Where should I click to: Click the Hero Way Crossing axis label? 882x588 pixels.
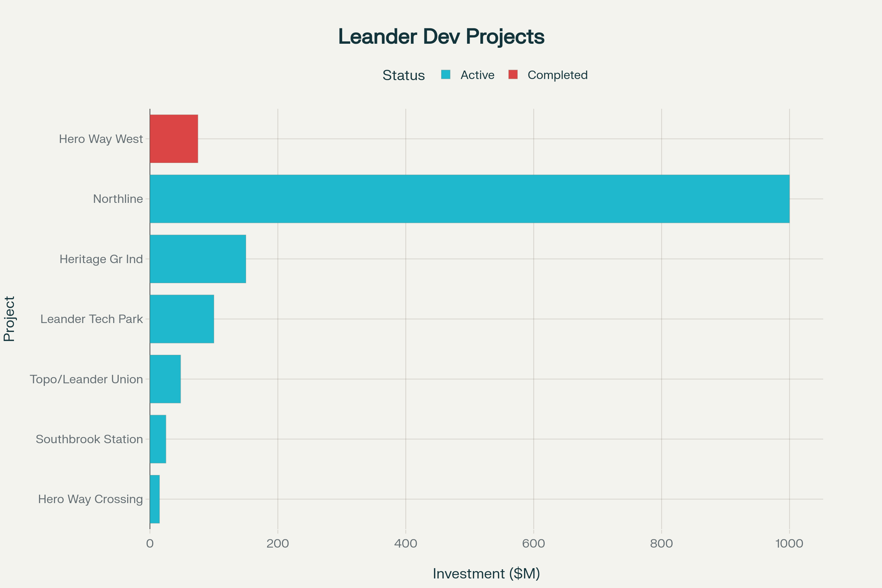click(x=90, y=499)
